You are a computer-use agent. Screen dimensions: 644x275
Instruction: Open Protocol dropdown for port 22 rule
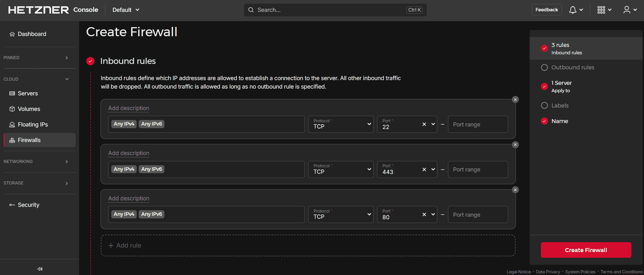[x=341, y=124]
